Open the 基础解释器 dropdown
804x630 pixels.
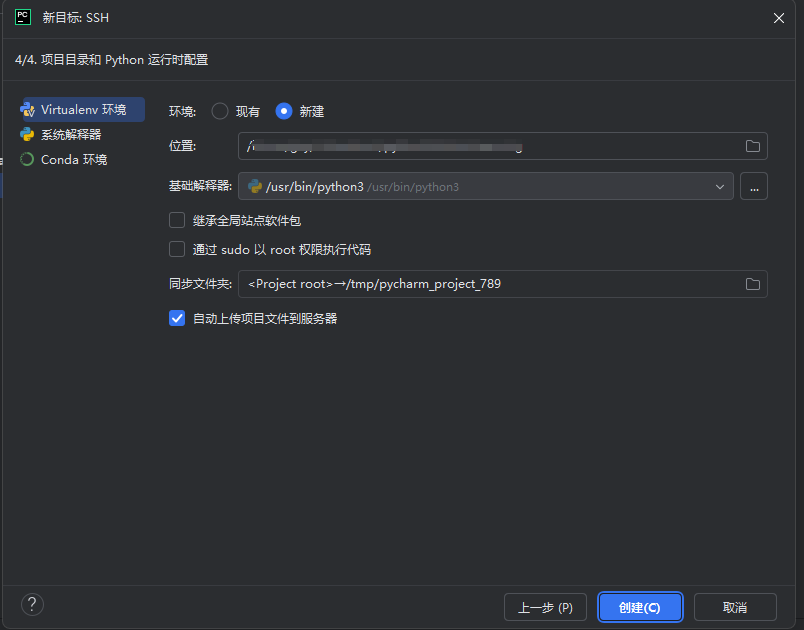486,186
